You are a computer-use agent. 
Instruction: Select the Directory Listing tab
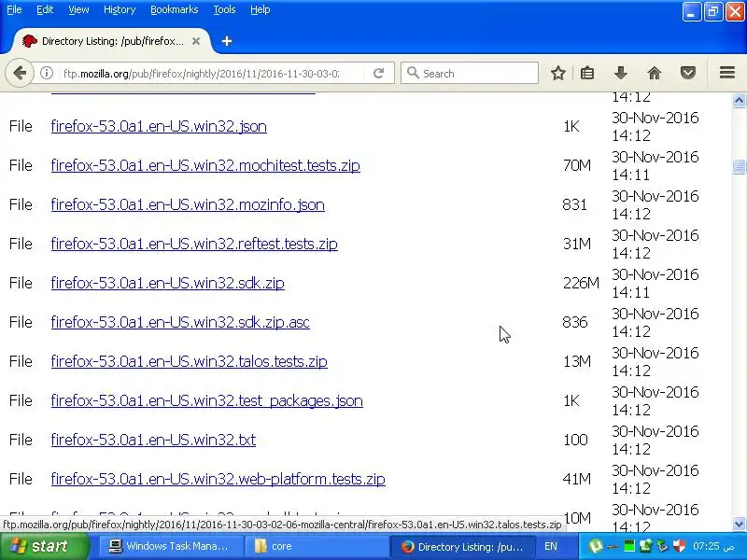pos(111,41)
